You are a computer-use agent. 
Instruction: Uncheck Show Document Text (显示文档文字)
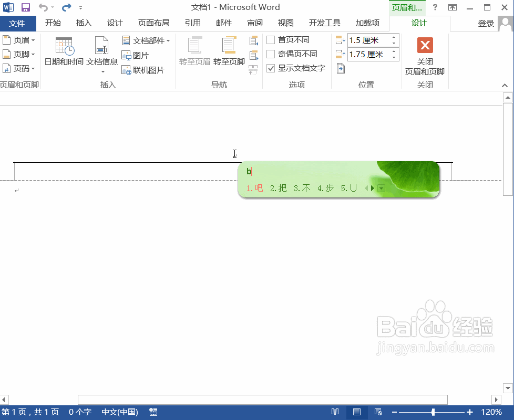point(271,68)
